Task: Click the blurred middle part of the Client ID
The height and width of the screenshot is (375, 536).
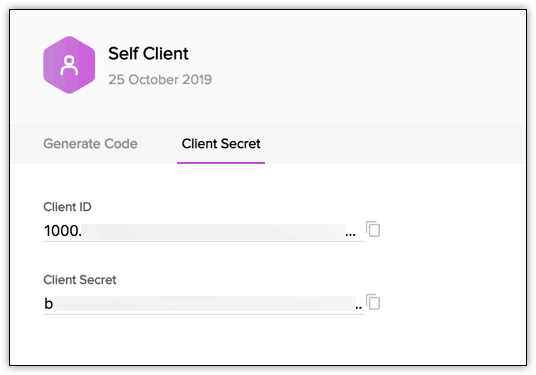Action: click(214, 231)
